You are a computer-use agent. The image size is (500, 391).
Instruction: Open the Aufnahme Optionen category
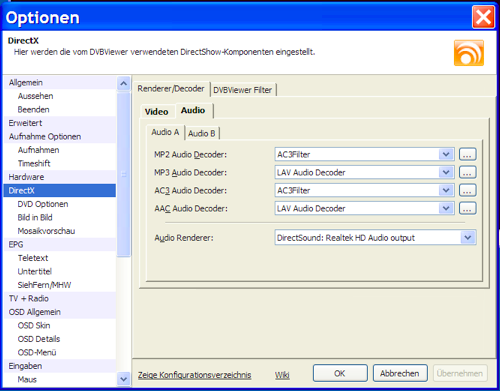click(60, 136)
